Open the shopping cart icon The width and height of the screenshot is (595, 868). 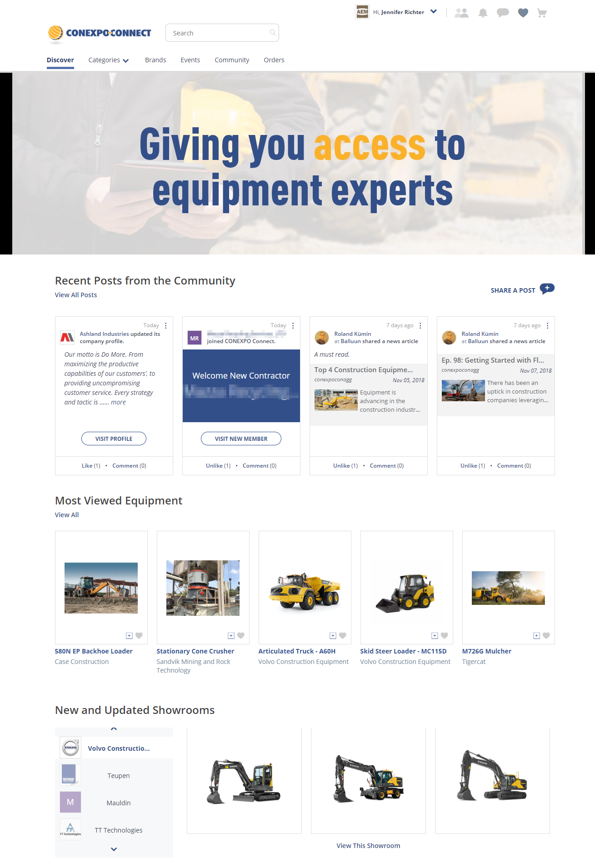point(541,13)
